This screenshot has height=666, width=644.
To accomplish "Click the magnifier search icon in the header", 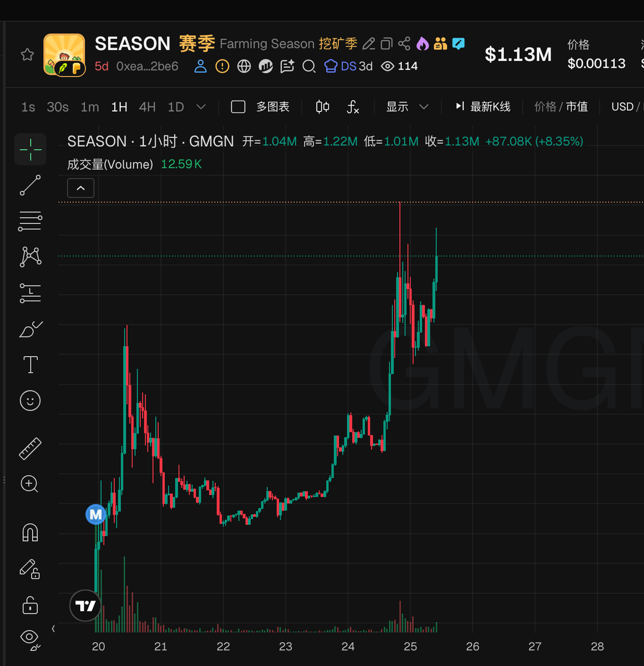I will pos(309,67).
